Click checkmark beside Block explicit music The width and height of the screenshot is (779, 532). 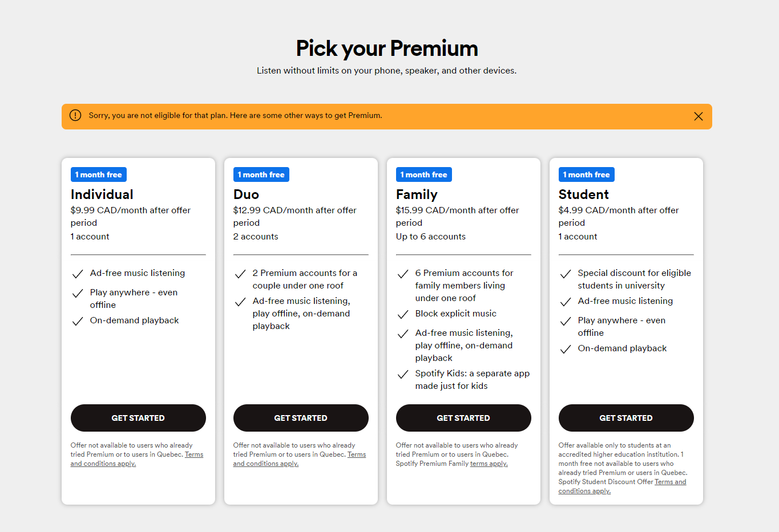[x=403, y=315]
